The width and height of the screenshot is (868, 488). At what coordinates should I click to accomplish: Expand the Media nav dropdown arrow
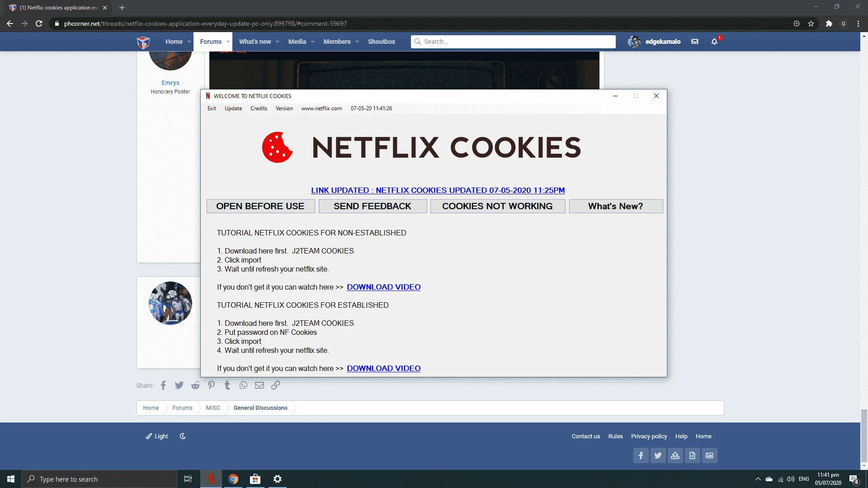tap(312, 42)
